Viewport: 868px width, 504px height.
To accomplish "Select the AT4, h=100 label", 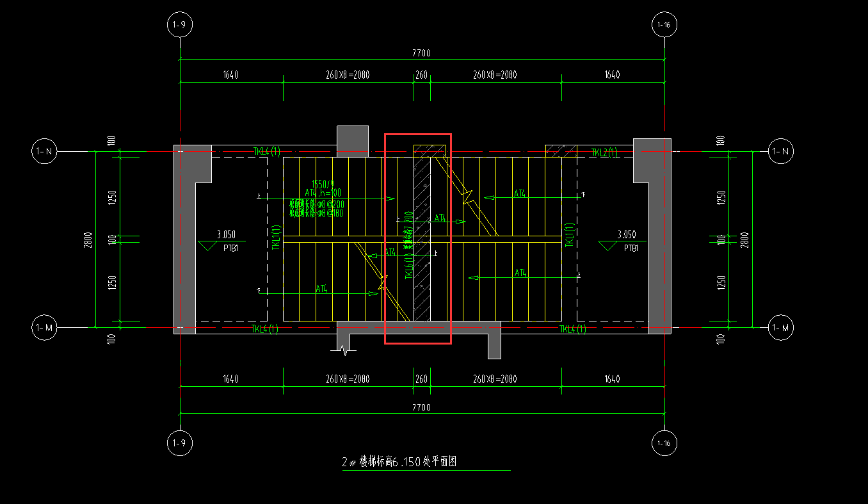I will [x=323, y=193].
